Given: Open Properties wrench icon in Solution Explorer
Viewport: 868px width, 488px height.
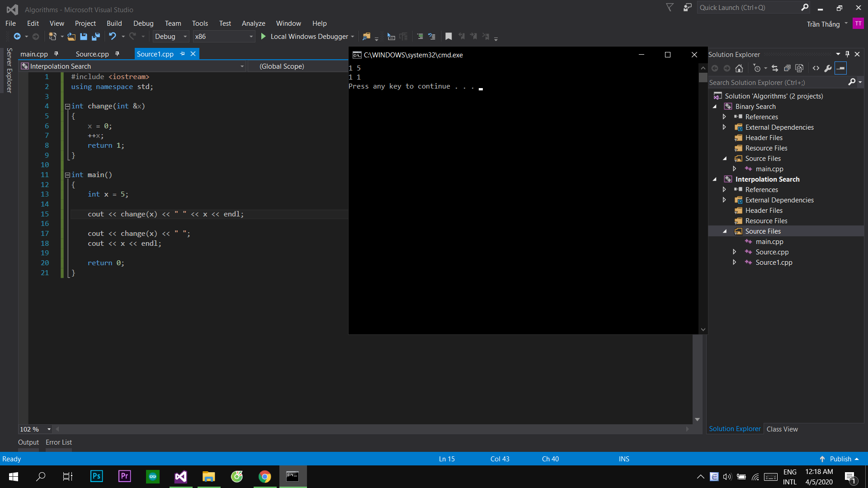Looking at the screenshot, I should tap(828, 68).
